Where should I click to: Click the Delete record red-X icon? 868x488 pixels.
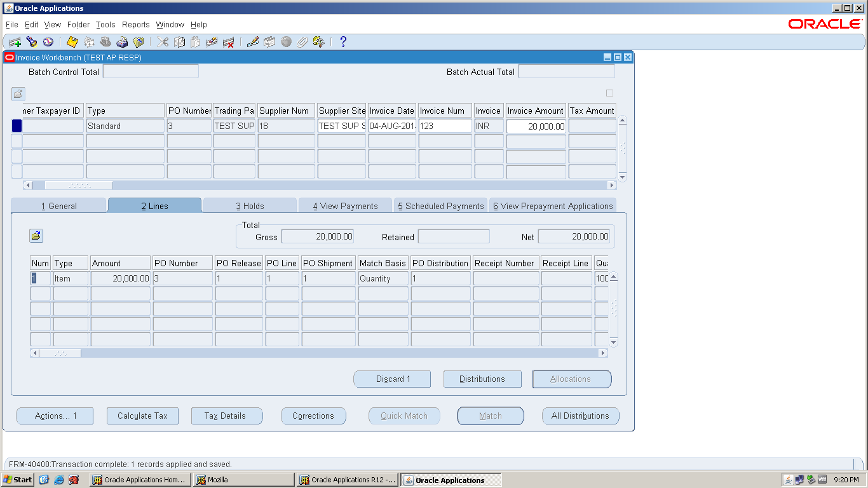pyautogui.click(x=229, y=42)
